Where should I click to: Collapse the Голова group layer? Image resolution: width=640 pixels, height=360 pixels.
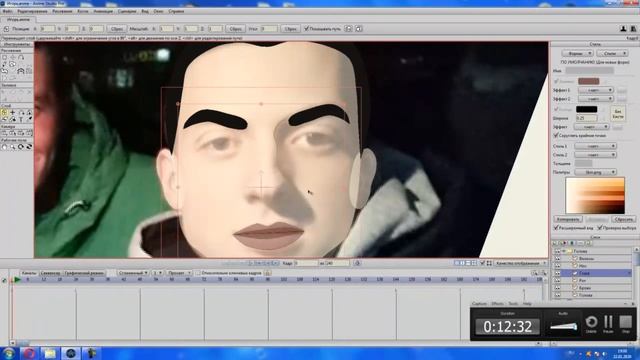coord(564,251)
